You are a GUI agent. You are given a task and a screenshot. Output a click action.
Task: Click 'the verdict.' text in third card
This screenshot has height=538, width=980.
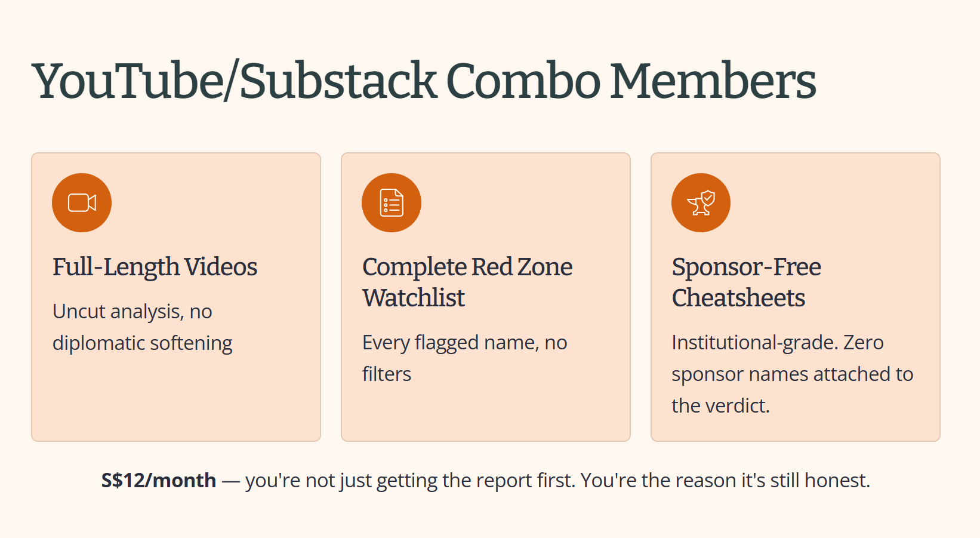click(721, 406)
